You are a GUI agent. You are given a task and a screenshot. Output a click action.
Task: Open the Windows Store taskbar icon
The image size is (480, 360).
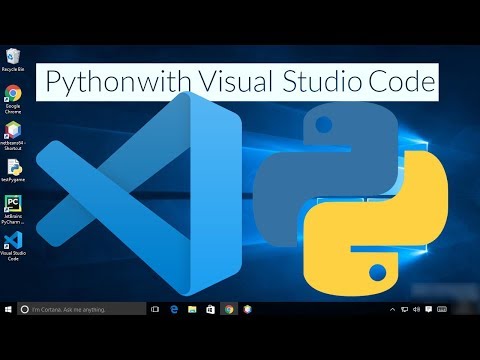coord(210,309)
